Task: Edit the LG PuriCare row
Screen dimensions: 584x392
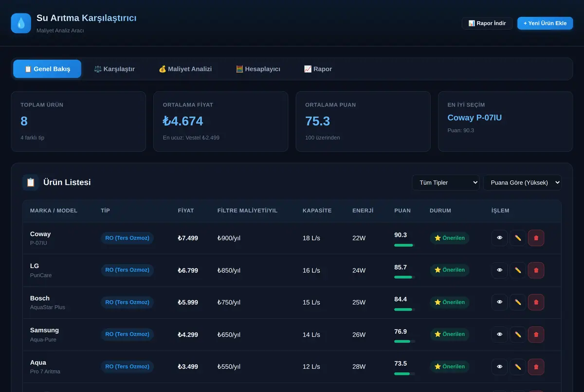Action: click(518, 270)
